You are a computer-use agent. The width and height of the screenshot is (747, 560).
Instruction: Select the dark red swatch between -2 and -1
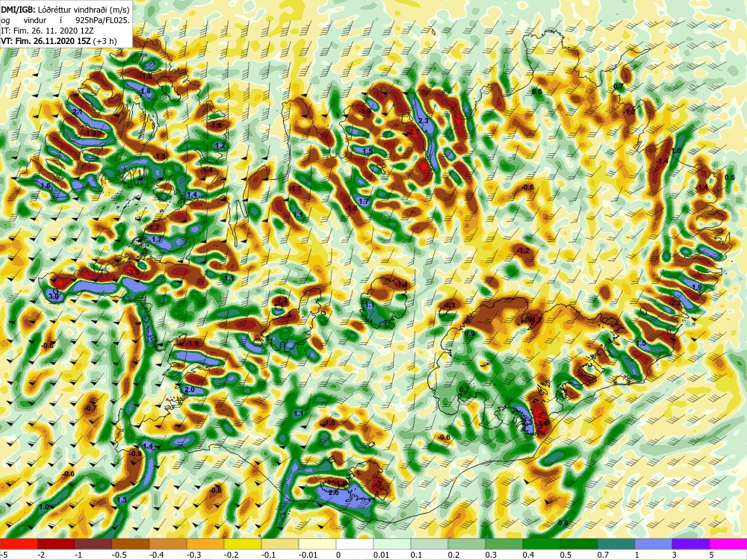coord(56,544)
